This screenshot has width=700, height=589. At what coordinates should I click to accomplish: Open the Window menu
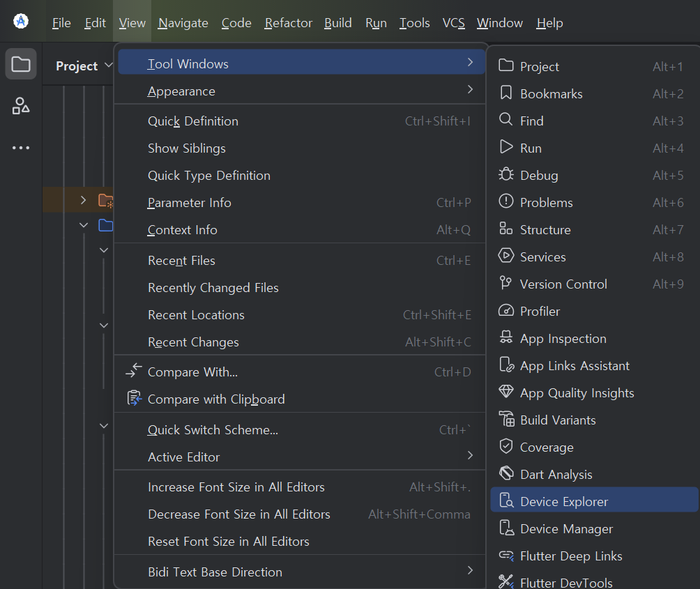point(500,23)
